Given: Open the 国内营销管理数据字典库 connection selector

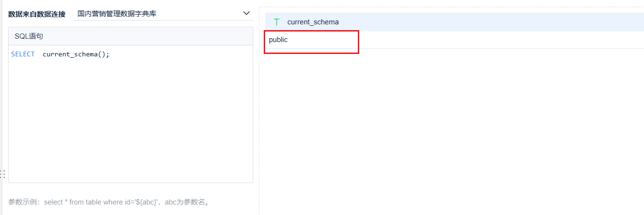Looking at the screenshot, I should (x=163, y=13).
